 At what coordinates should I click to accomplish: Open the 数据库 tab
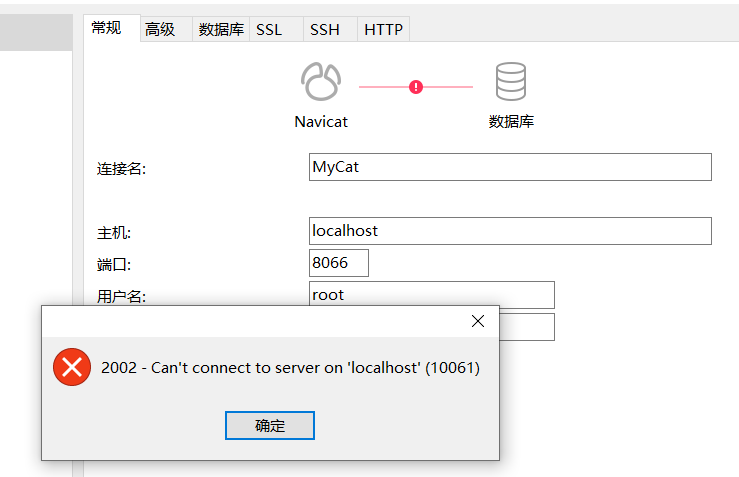click(221, 29)
